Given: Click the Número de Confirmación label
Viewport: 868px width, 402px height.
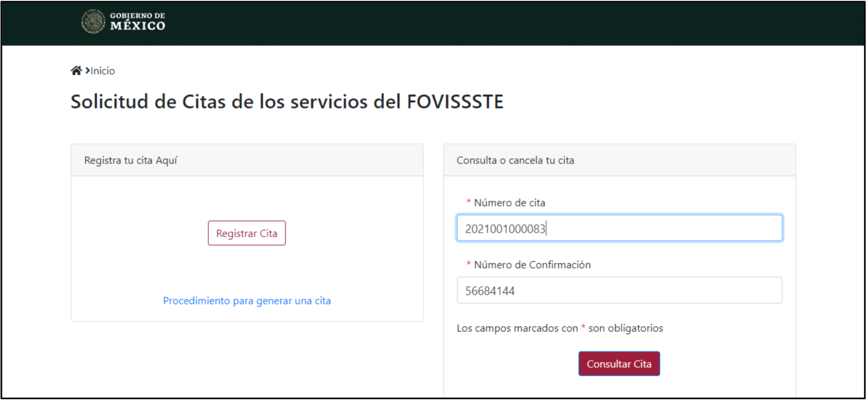Looking at the screenshot, I should coord(532,265).
